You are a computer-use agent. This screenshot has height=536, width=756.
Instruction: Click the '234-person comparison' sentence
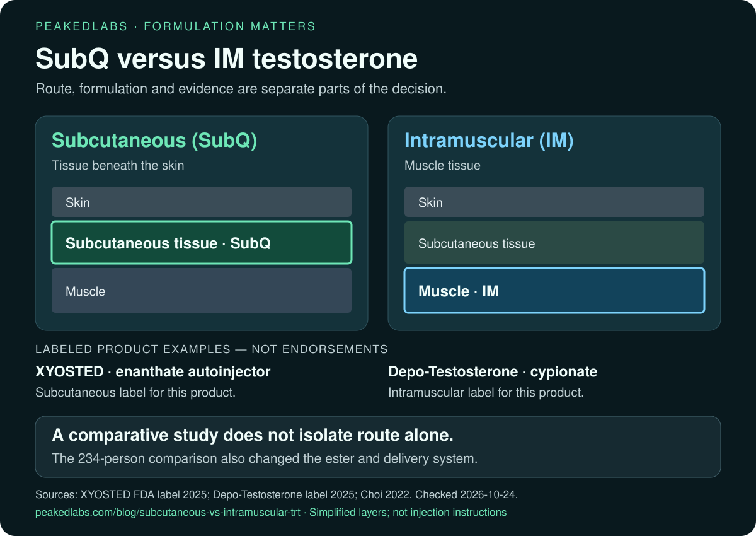[x=265, y=458]
